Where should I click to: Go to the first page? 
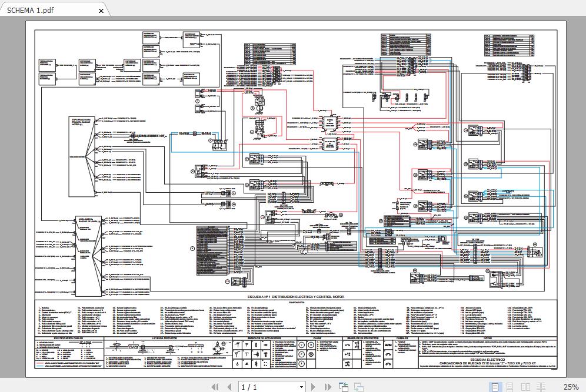[214, 387]
